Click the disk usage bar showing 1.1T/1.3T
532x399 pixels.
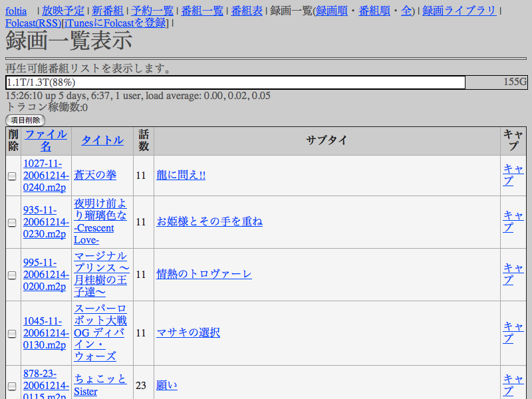(x=235, y=82)
